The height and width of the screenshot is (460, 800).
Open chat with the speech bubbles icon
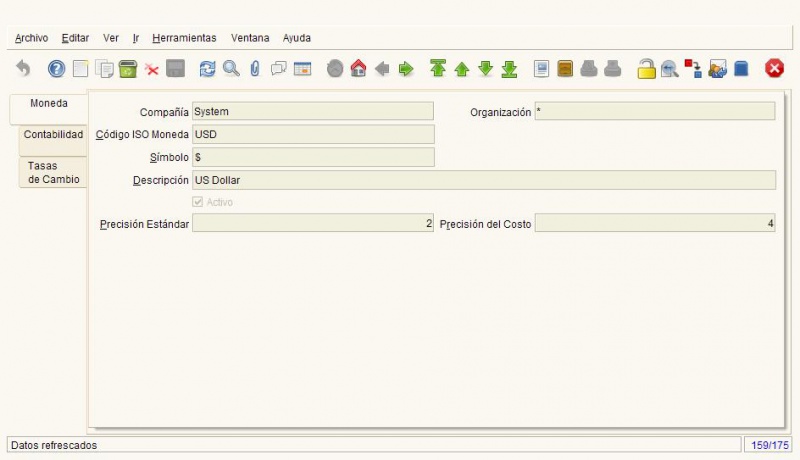279,68
